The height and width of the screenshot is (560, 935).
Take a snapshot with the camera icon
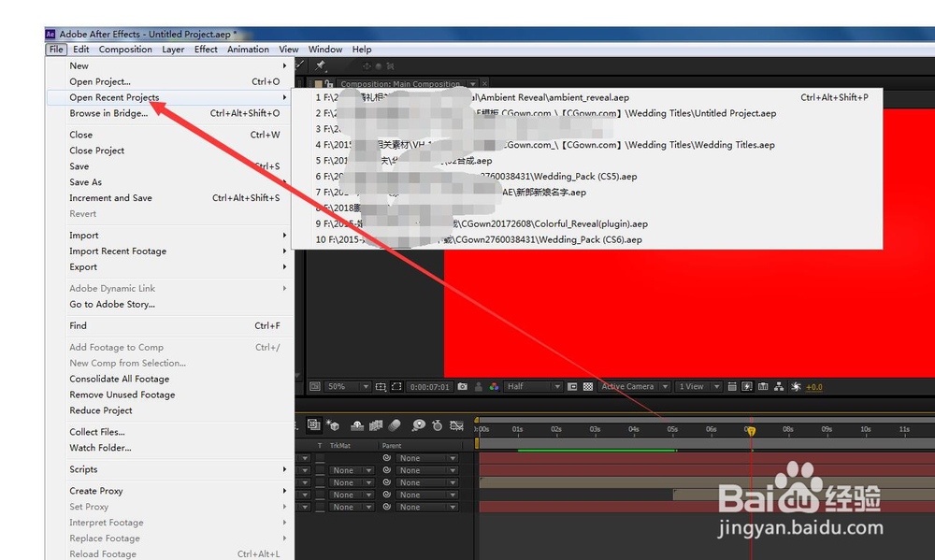point(463,386)
